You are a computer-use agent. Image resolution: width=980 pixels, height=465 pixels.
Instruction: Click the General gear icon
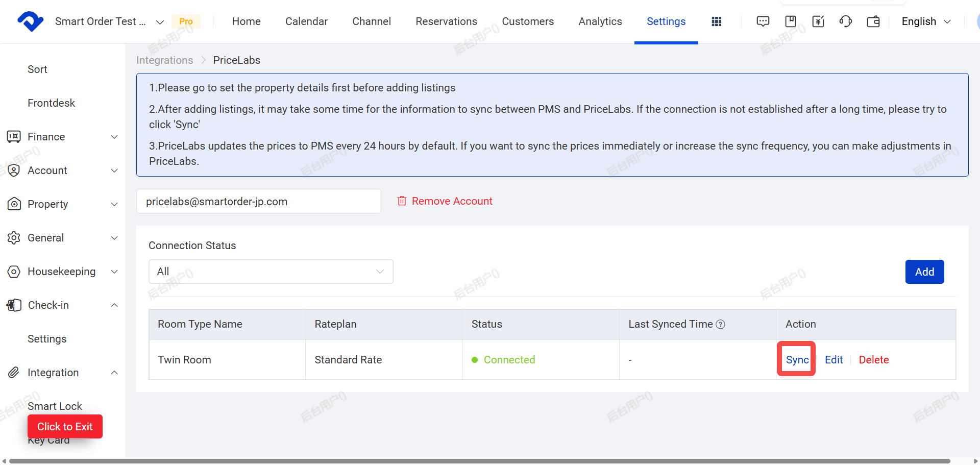[14, 238]
